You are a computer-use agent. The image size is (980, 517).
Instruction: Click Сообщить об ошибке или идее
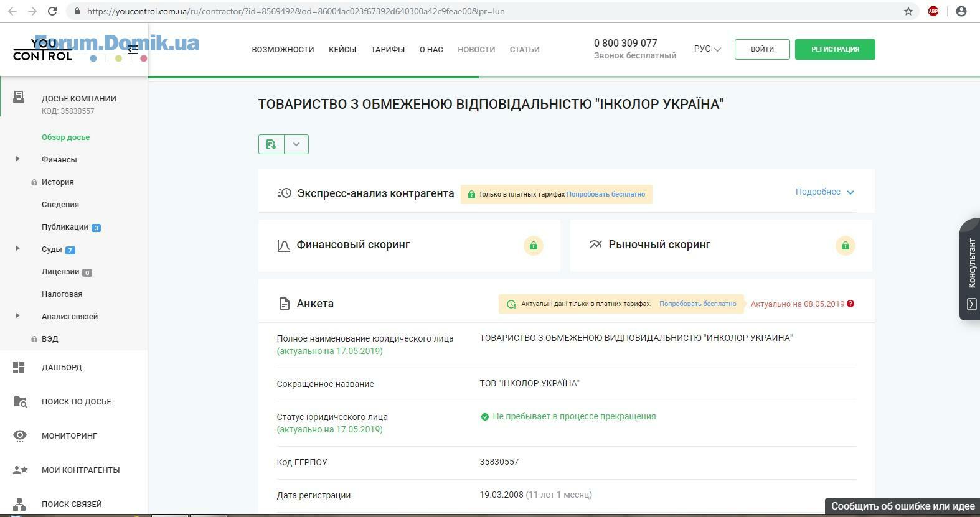click(x=902, y=506)
